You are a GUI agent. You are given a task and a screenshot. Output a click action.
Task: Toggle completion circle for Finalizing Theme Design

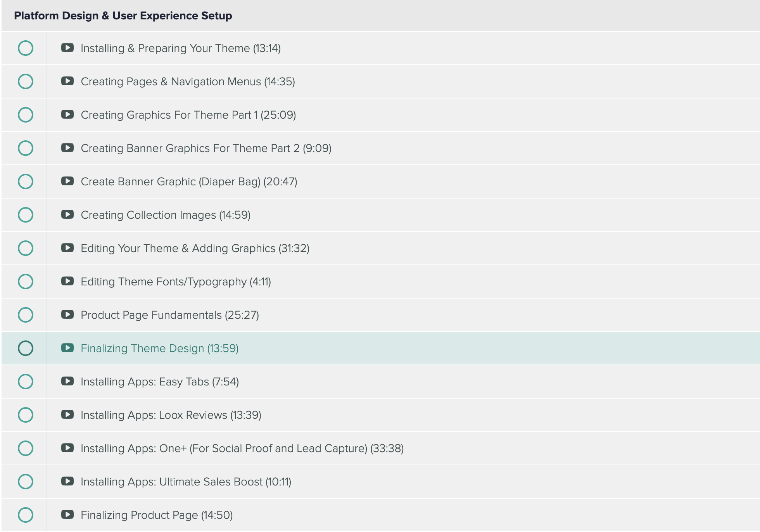(26, 348)
